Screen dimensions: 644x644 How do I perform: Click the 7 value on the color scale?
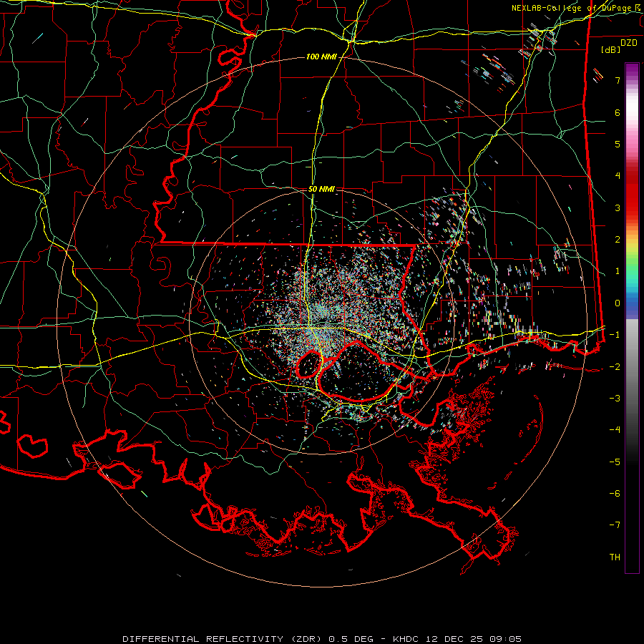click(618, 80)
